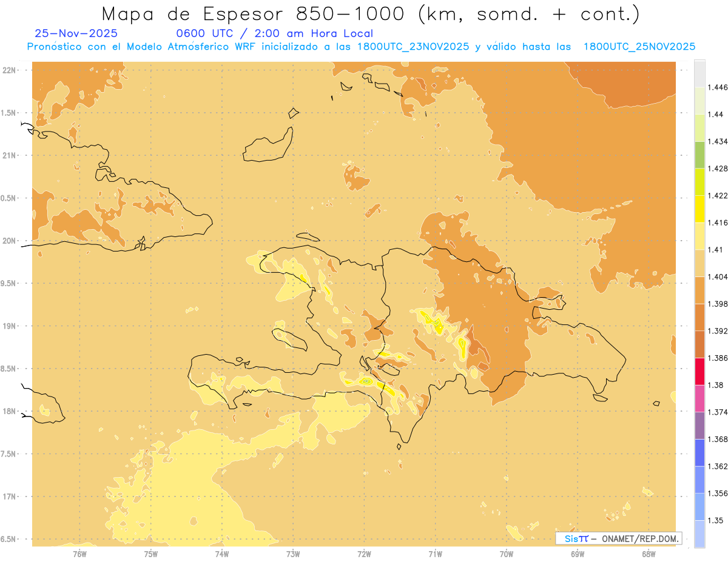
Task: Select the longitude label 75W
Action: click(x=151, y=554)
